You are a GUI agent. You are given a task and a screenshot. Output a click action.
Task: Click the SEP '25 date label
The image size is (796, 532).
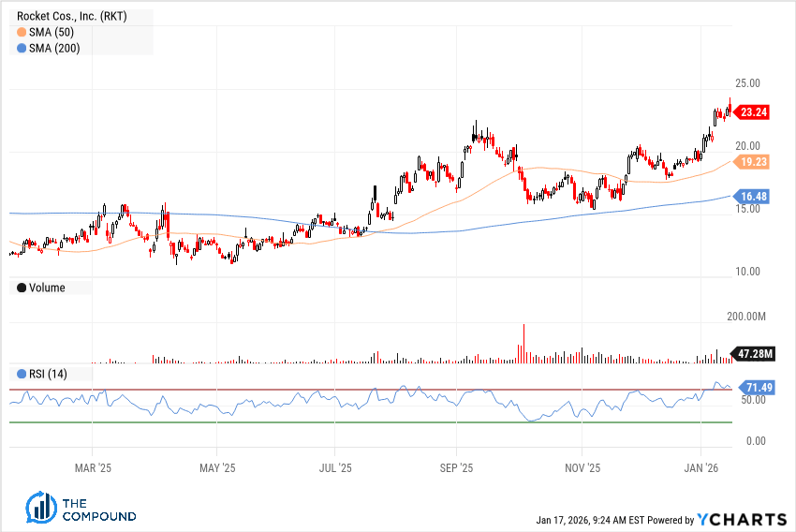pos(456,468)
